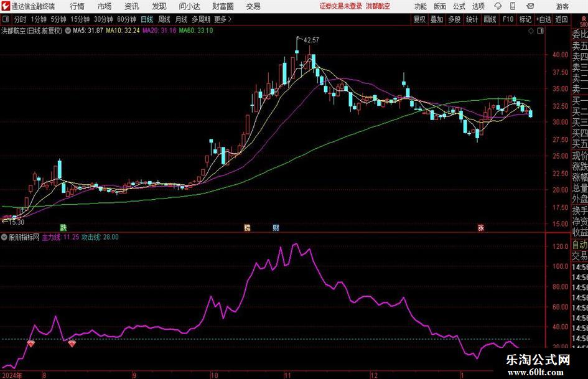Open the 问小达 menu
This screenshot has height=379, width=588.
click(x=189, y=6)
